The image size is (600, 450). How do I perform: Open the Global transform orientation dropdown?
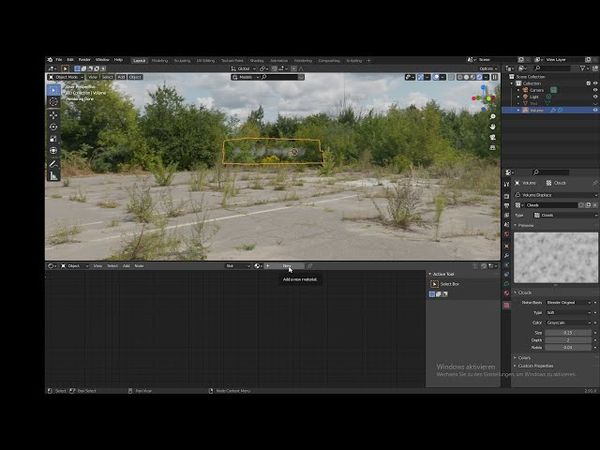(243, 69)
